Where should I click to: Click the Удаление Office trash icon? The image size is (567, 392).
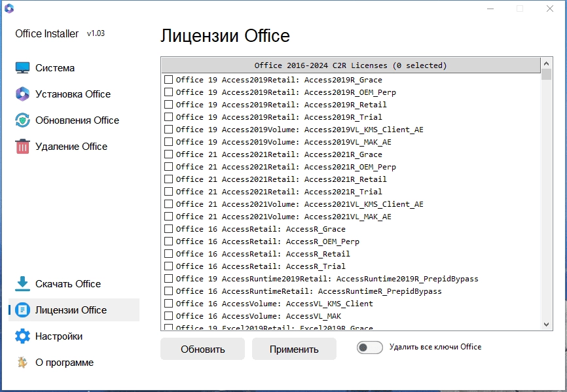point(22,147)
